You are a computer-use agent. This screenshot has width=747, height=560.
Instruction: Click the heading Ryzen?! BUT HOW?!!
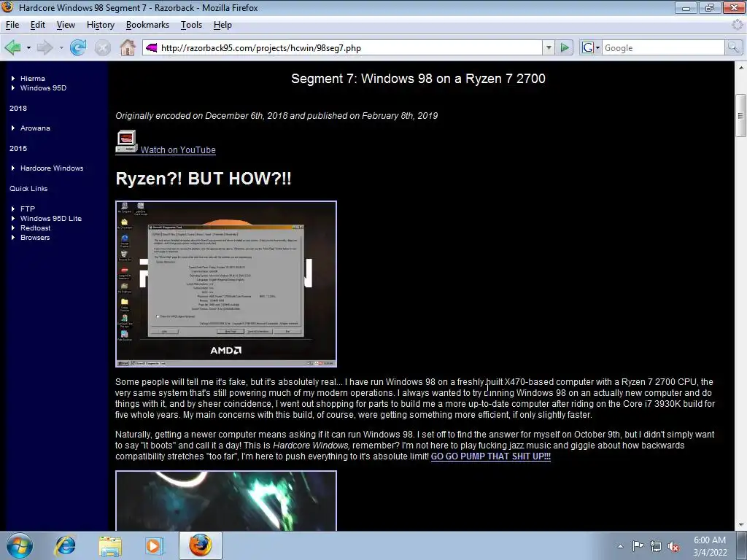click(204, 179)
